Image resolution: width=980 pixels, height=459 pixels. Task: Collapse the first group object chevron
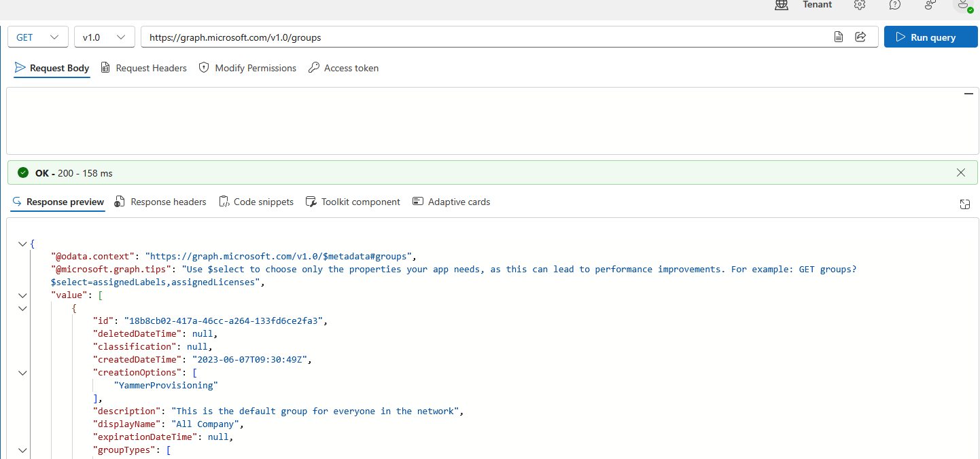[x=23, y=308]
